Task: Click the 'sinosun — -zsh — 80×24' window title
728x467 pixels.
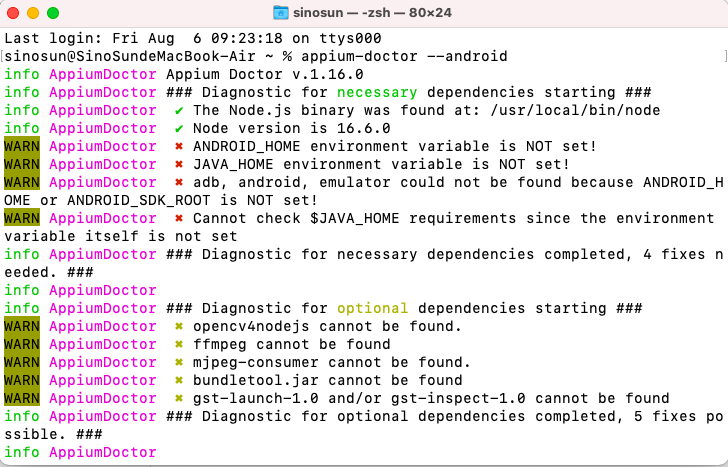Action: (x=377, y=13)
